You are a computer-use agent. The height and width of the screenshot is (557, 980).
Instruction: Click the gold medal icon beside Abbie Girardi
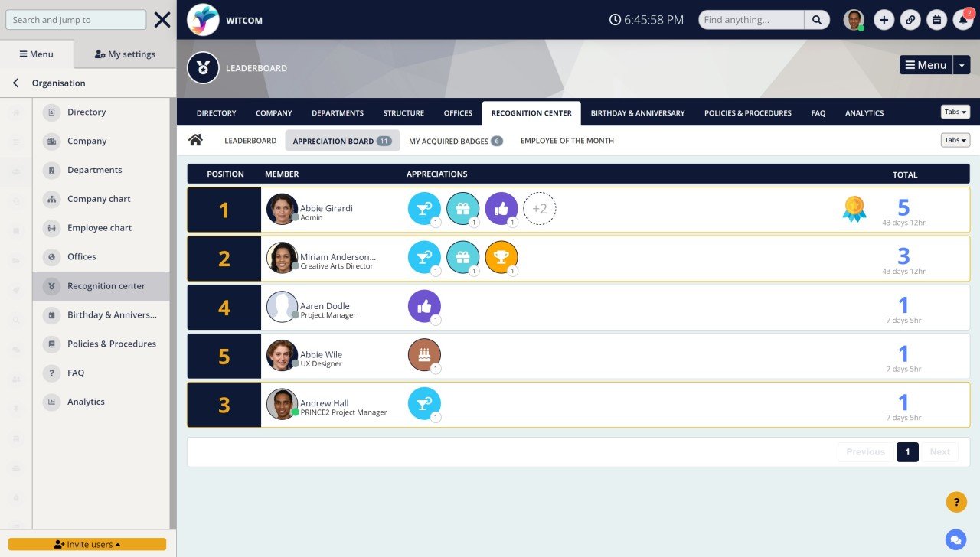tap(854, 207)
